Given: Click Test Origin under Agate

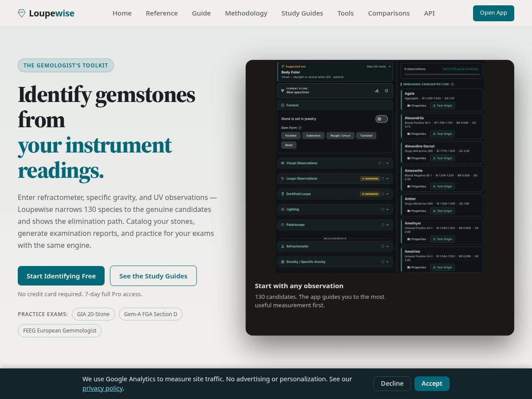Looking at the screenshot, I should (442, 106).
